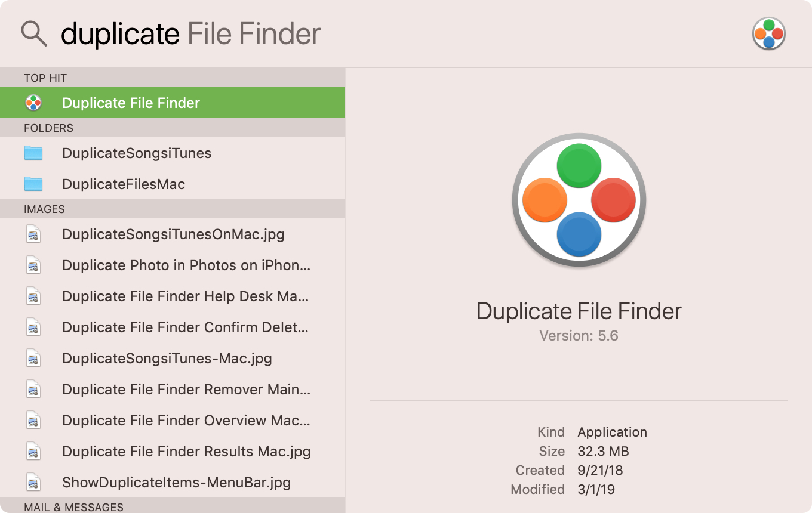Click the large Duplicate File Finder preview icon
Screen dimensions: 812x513
579,200
